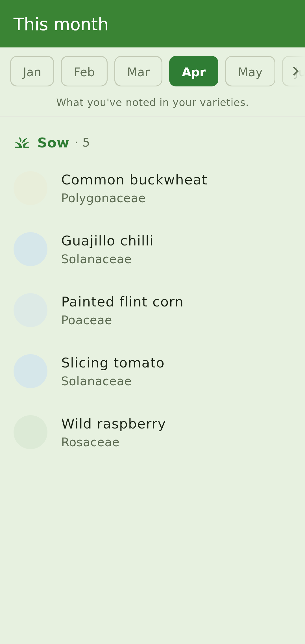Open the Slicing tomato variety
Image resolution: width=305 pixels, height=644 pixels.
click(x=152, y=371)
